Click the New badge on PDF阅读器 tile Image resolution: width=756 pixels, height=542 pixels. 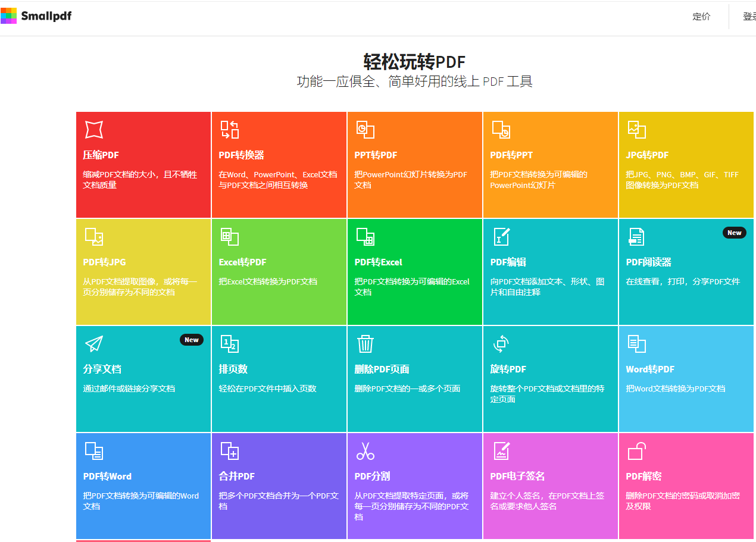734,233
